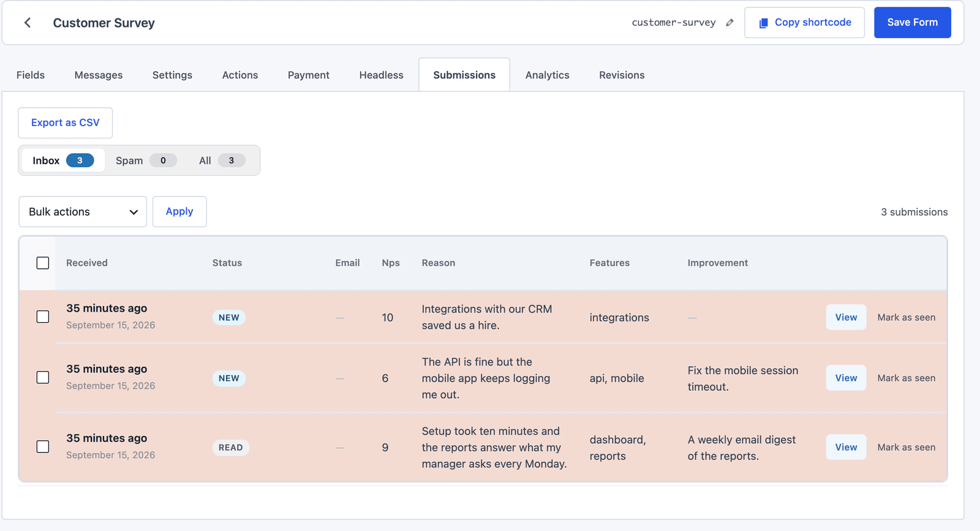980x531 pixels.
Task: Check the row with Nps 6
Action: point(43,378)
